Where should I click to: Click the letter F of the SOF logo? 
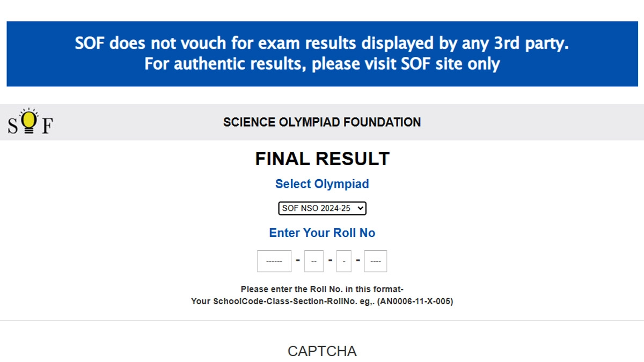click(x=47, y=125)
